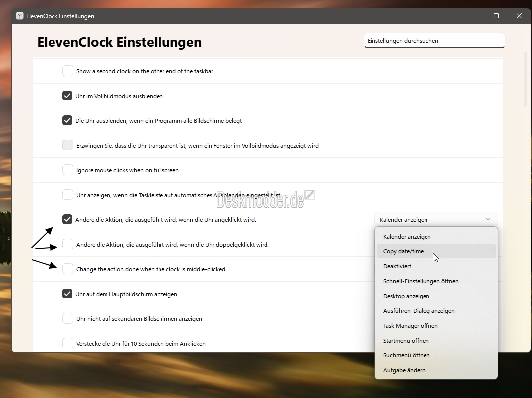
Task: Tick 'Ignore mouse clicks when on fullscreen'
Action: click(x=68, y=170)
